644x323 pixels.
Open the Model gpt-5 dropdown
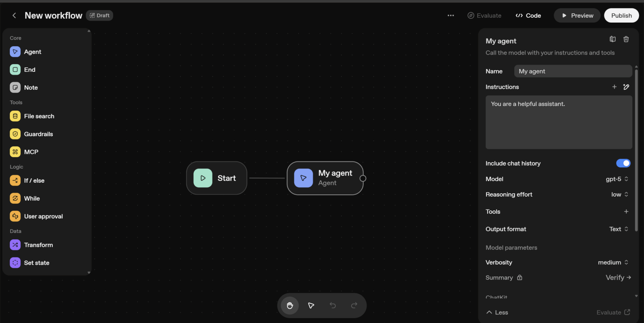pos(617,179)
